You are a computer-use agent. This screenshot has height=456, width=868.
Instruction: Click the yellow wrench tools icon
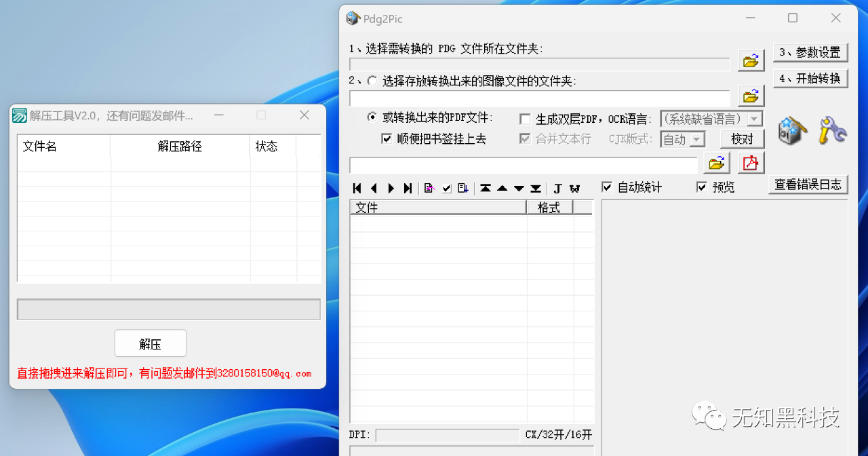[x=832, y=130]
